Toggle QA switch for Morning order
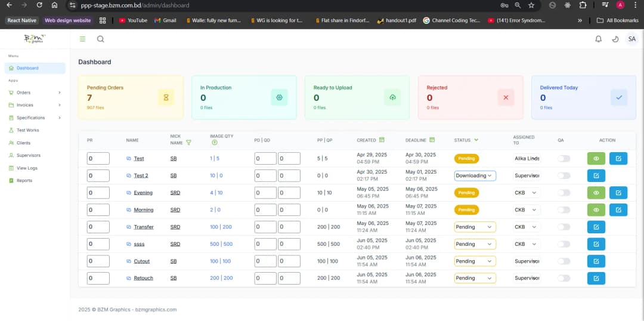This screenshot has width=644, height=321. coord(563,209)
